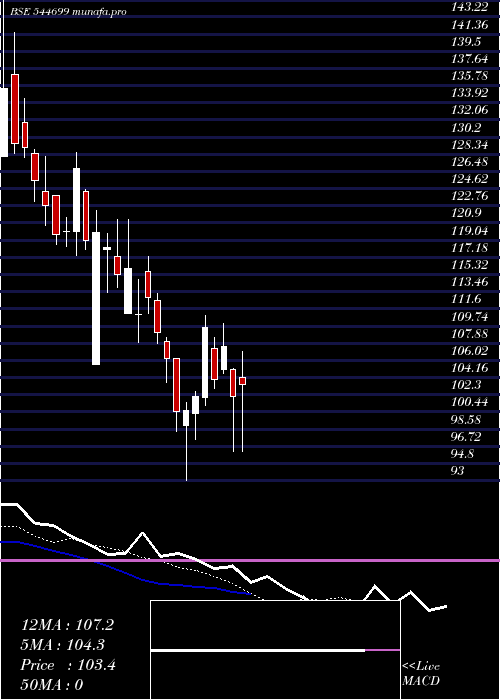Click the '12MA : 107.2' readout

[x=67, y=625]
